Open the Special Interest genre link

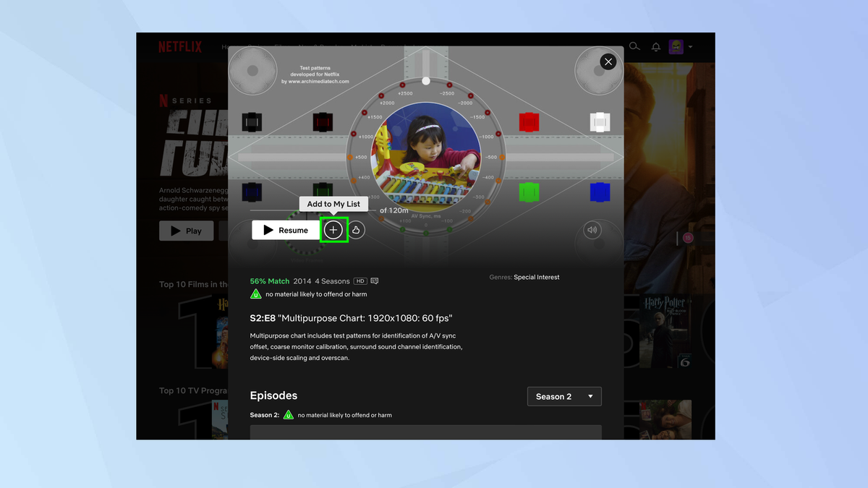537,277
